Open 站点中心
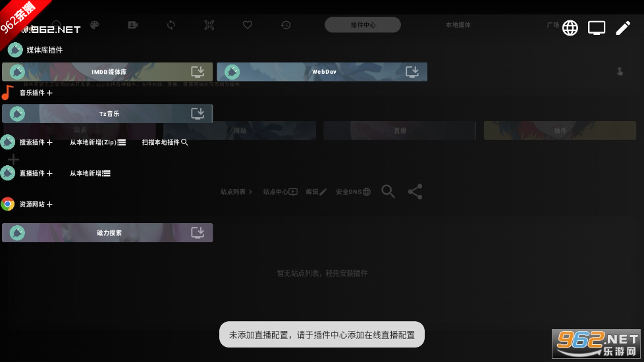 coord(280,192)
